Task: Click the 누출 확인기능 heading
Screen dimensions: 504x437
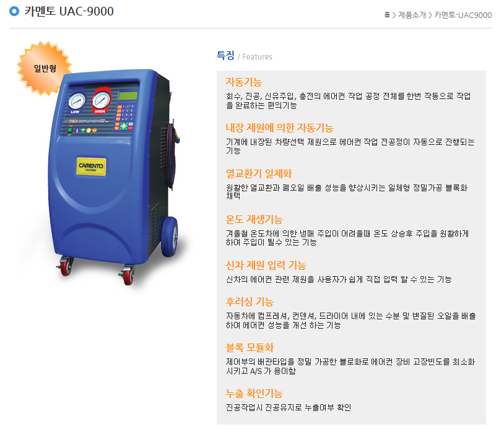Action: 254,393
